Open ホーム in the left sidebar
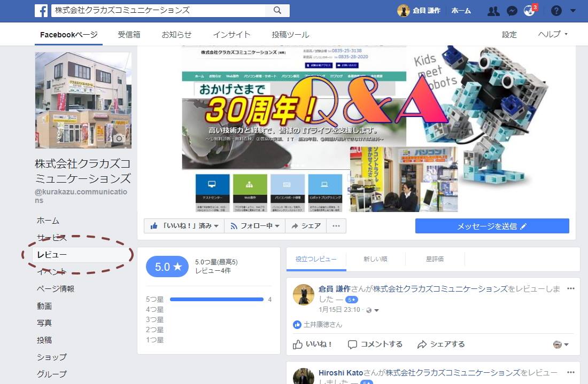Image resolution: width=588 pixels, height=384 pixels. 48,221
